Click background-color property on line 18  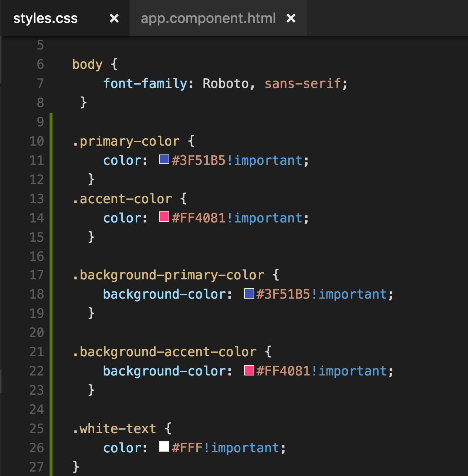point(165,294)
